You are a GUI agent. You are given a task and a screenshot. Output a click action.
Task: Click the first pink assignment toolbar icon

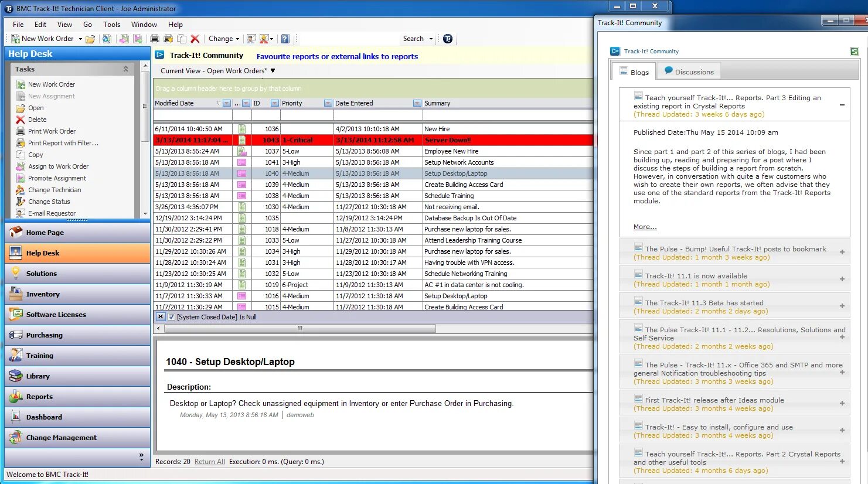[x=124, y=39]
